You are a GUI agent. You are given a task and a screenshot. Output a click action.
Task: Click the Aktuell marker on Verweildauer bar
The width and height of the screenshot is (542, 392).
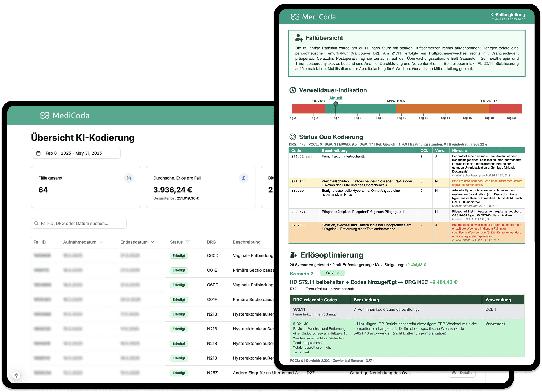336,104
